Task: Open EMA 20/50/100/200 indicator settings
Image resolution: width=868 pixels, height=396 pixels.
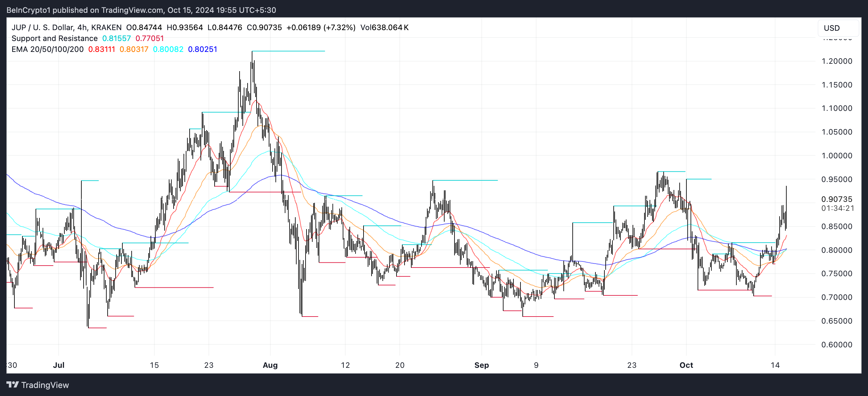Action: 47,49
